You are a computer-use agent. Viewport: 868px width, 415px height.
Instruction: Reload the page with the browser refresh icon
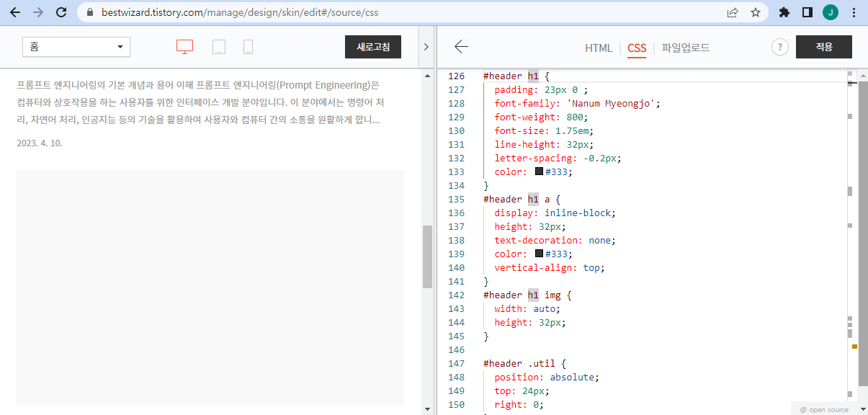pyautogui.click(x=60, y=12)
